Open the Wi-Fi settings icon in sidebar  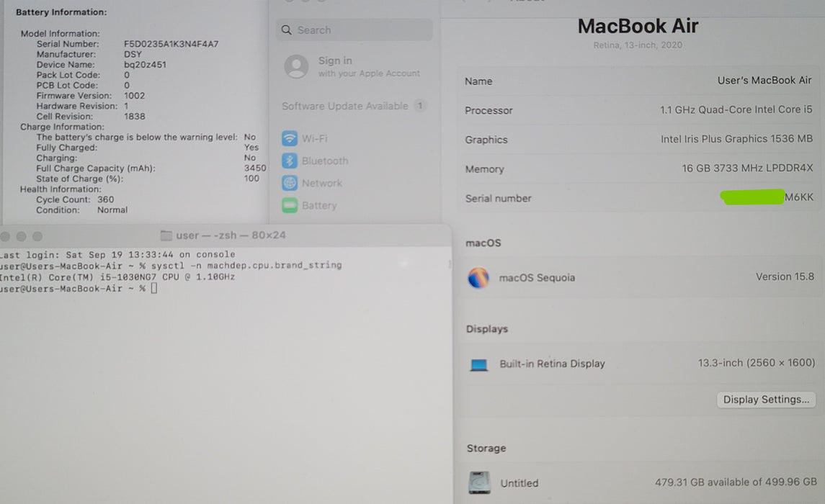pyautogui.click(x=290, y=138)
